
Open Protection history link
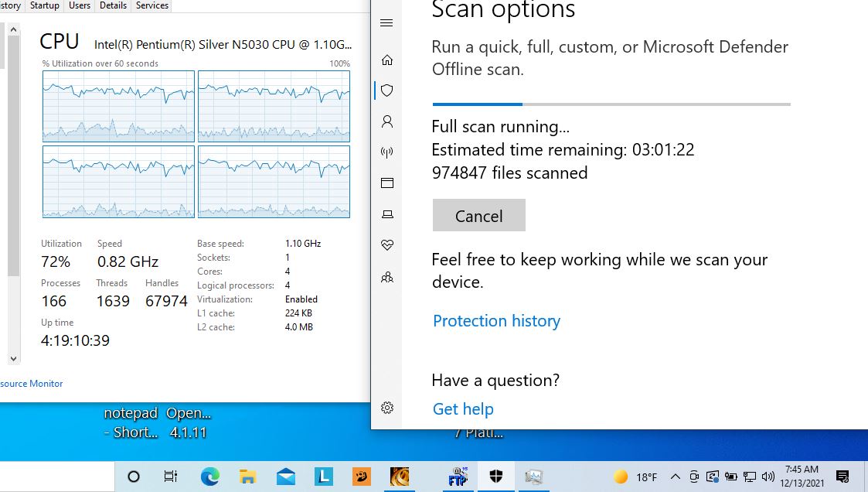click(496, 321)
